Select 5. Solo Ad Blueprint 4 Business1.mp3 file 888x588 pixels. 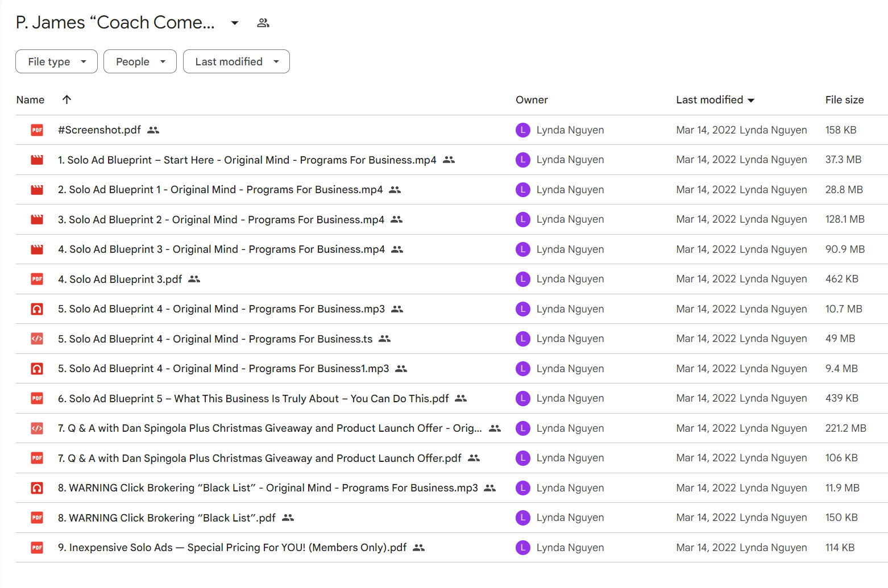[x=223, y=369]
